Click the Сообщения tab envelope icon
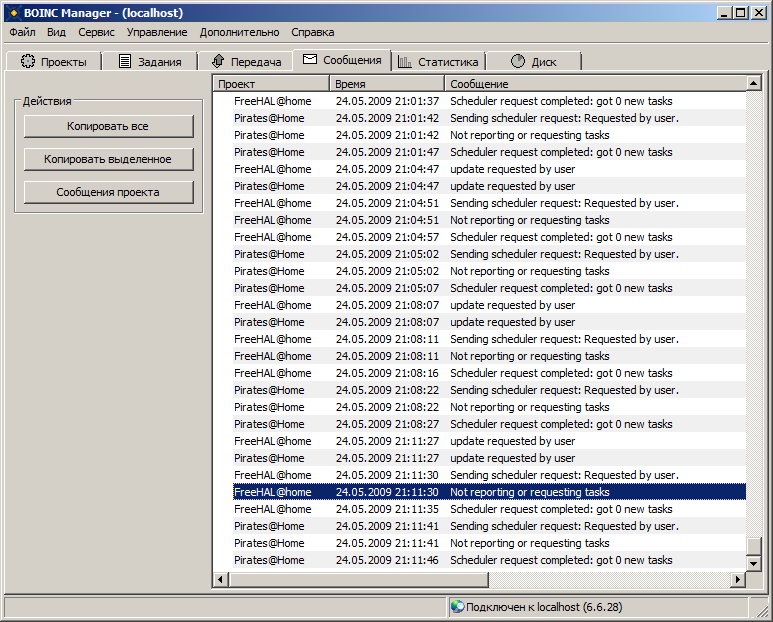The image size is (773, 622). pos(310,60)
